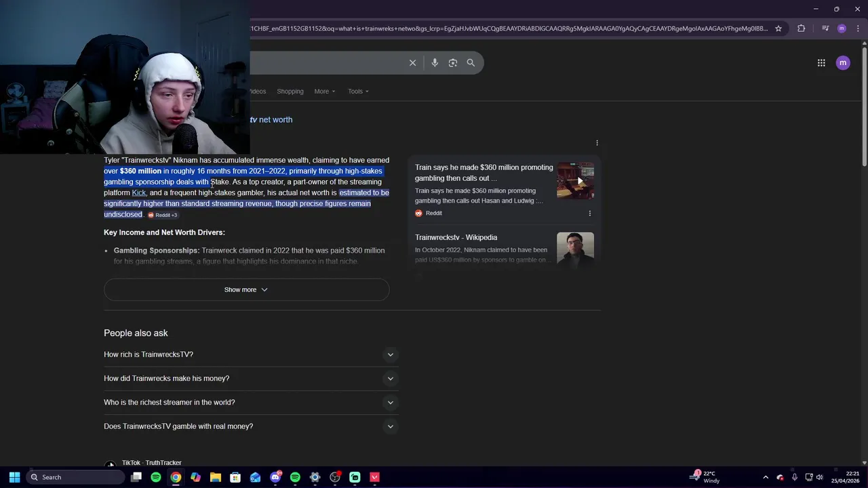This screenshot has height=488, width=868.
Task: Switch to the Videos results tab
Action: 258,91
